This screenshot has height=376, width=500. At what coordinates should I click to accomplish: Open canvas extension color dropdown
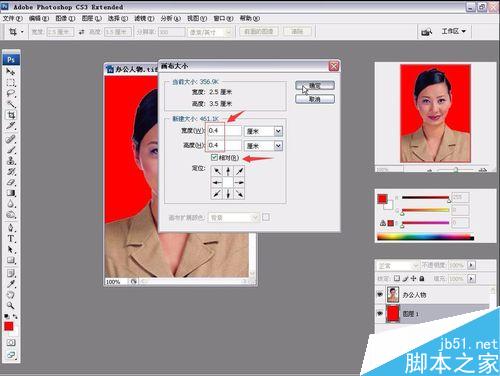pos(233,218)
